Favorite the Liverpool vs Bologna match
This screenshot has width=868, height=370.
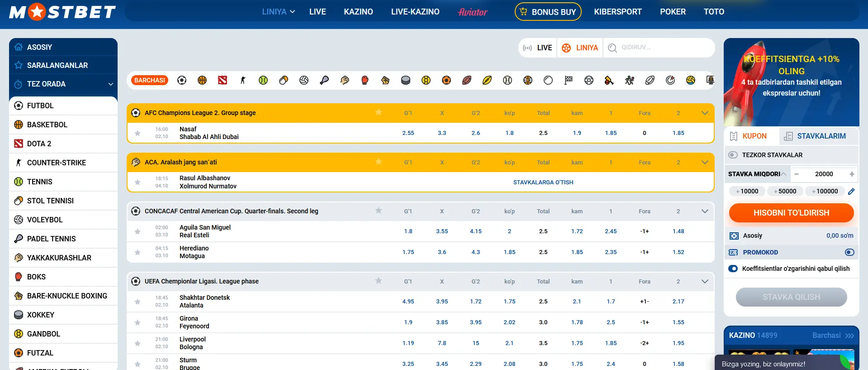[x=138, y=343]
